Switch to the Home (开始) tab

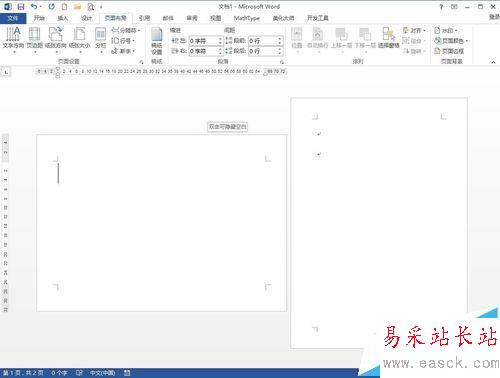pyautogui.click(x=39, y=18)
